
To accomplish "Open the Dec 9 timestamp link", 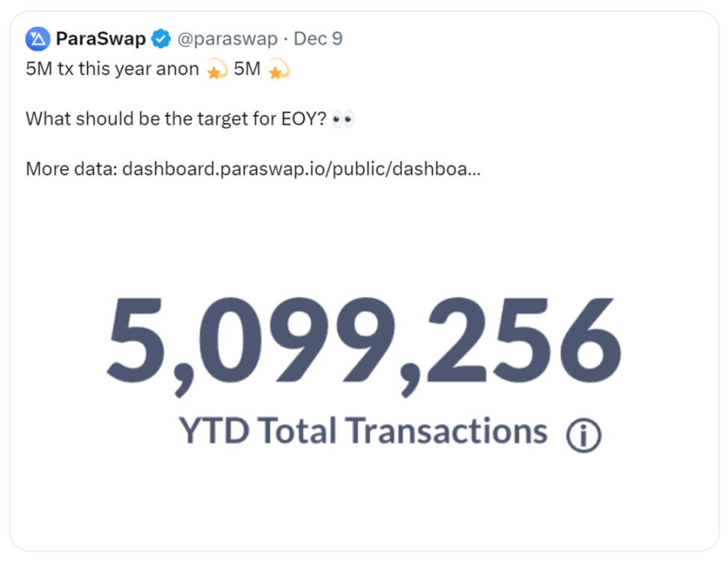I will [318, 39].
